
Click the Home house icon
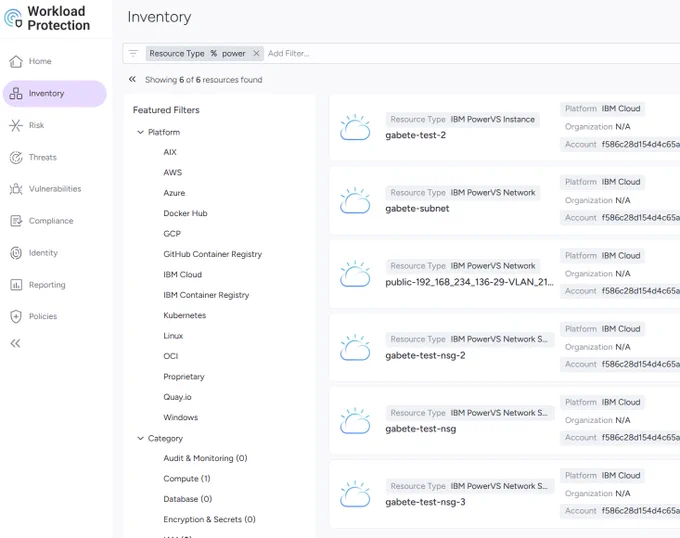pyautogui.click(x=16, y=62)
